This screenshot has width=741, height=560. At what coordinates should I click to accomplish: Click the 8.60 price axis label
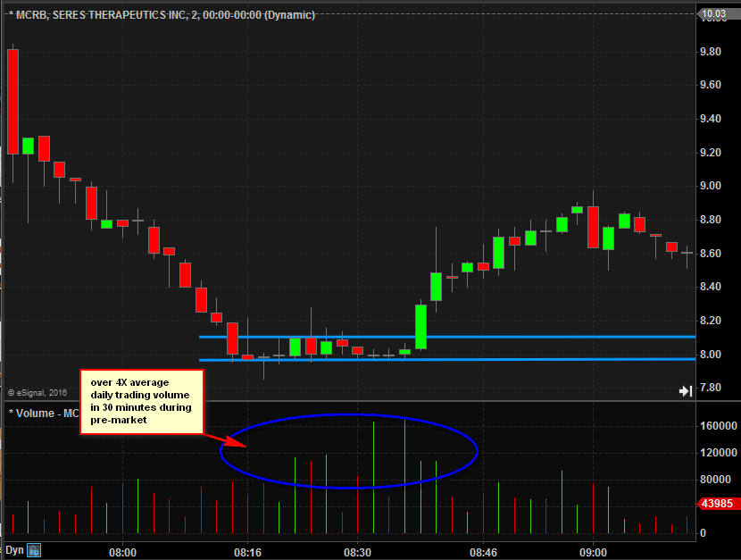click(711, 254)
